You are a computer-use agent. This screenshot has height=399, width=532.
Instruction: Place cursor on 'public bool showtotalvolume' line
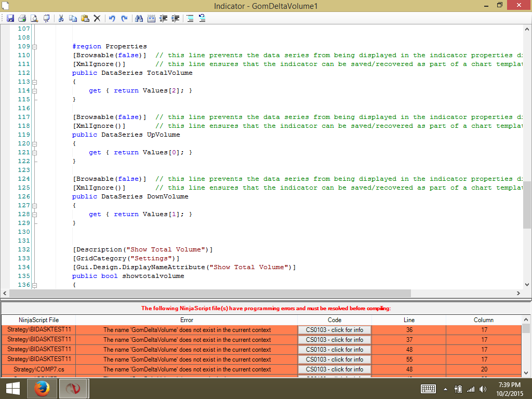[x=128, y=276]
